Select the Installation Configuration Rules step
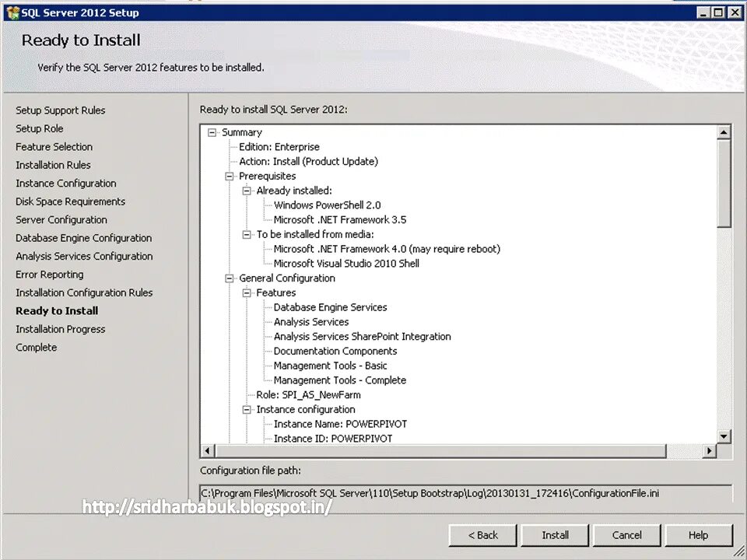The image size is (747, 560). point(84,293)
